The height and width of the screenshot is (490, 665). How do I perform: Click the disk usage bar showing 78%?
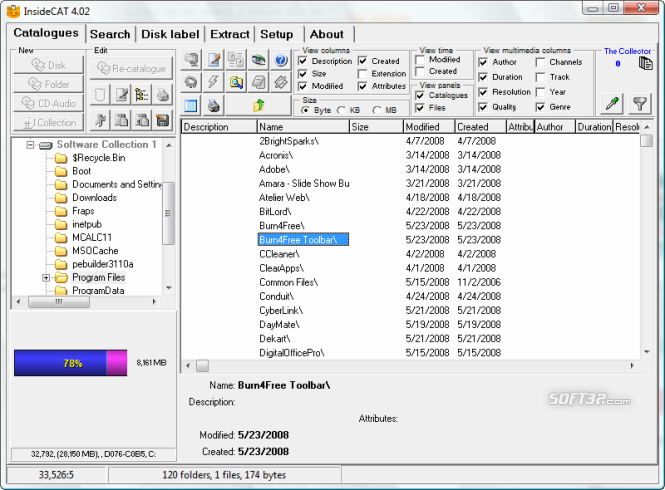(x=70, y=363)
